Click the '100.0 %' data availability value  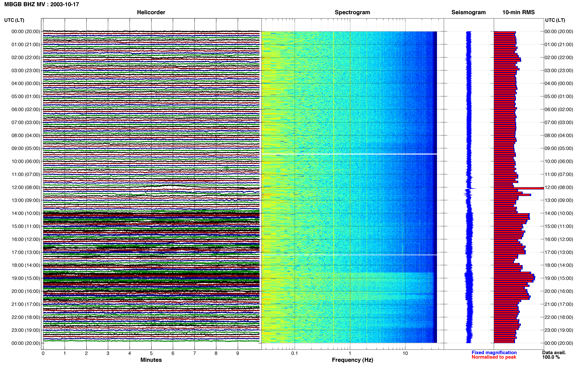tap(551, 357)
